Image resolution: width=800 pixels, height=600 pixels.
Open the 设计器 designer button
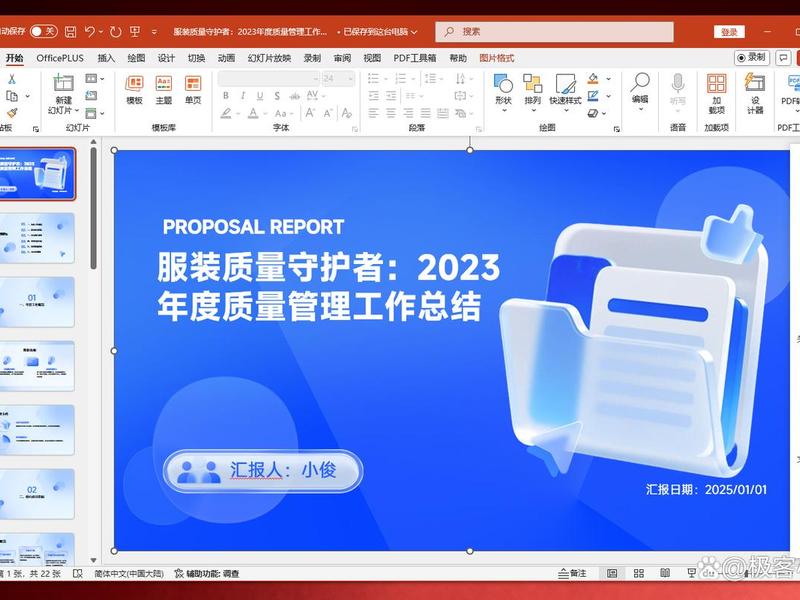[755, 94]
